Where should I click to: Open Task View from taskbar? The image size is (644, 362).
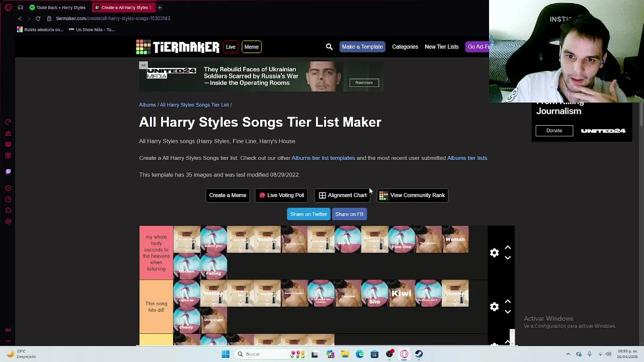pyautogui.click(x=315, y=354)
